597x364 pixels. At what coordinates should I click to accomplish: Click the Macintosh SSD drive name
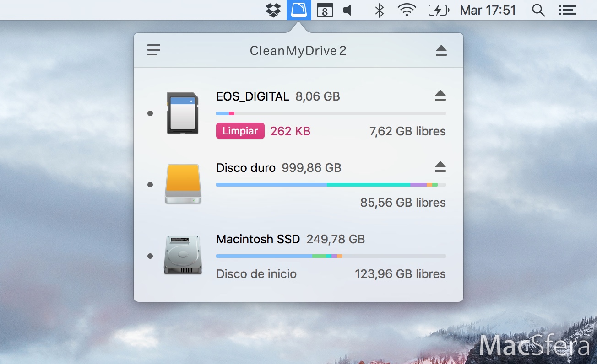pyautogui.click(x=258, y=239)
